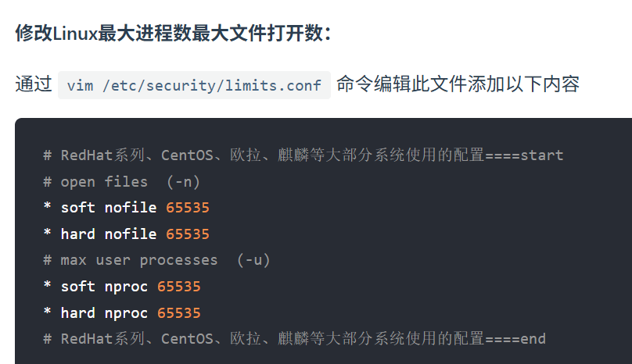Click 65535 on the soft nofile line

(188, 208)
